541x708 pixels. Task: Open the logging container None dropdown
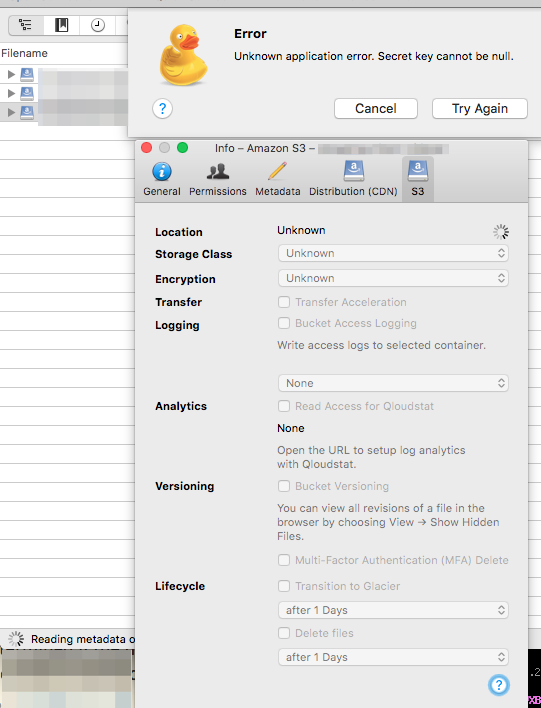coord(393,383)
